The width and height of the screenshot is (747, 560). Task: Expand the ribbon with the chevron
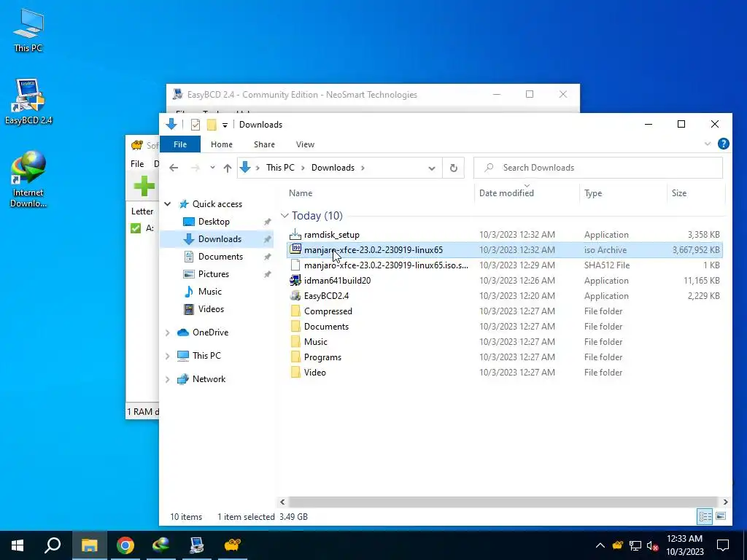[x=708, y=144]
